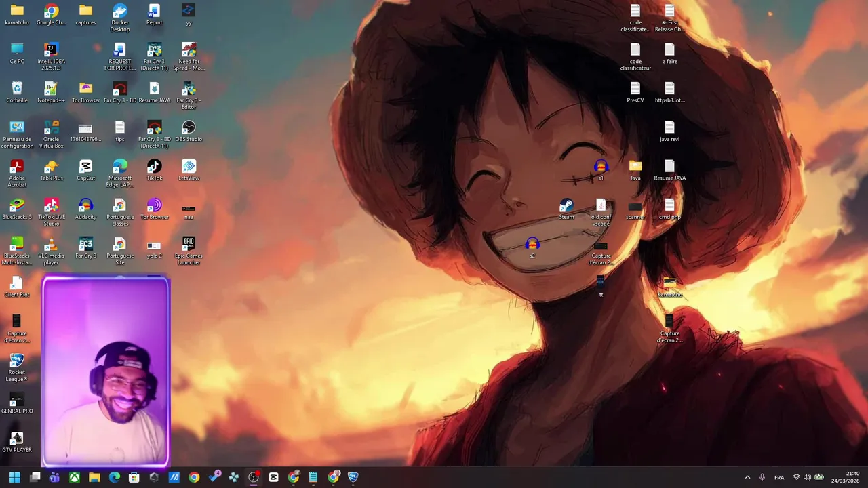Launch Notepad++ from the desktop
Viewport: 868px width, 488px height.
51,92
